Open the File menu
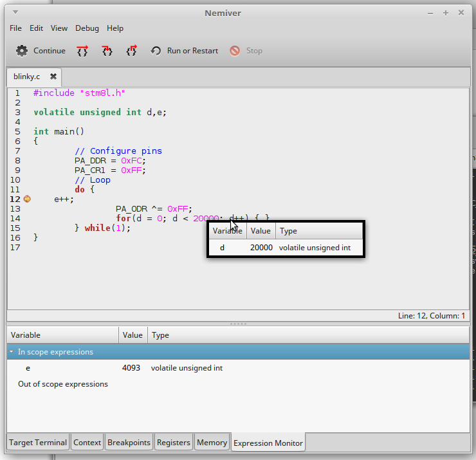 click(x=15, y=28)
